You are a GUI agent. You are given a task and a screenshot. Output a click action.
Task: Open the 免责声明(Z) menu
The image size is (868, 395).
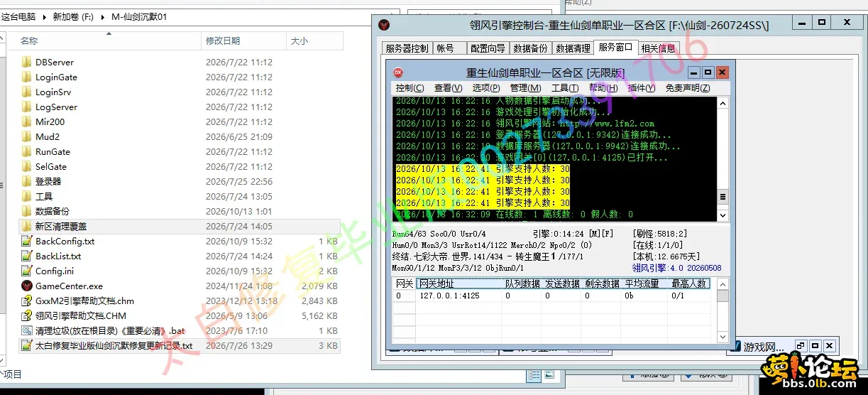pyautogui.click(x=688, y=88)
